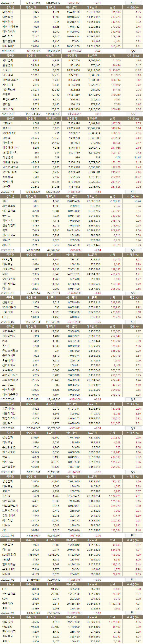Close the 2020.07.09 daily trade list

pos(134,322)
